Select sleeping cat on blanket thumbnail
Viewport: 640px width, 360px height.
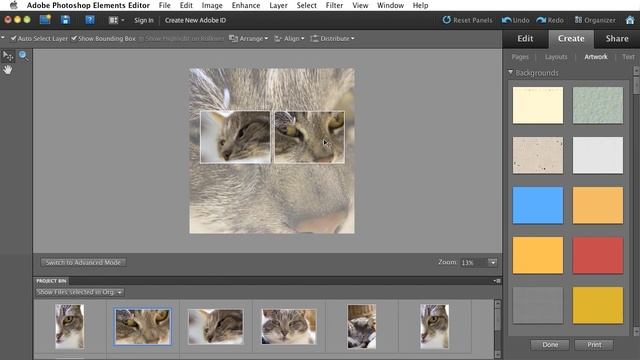(362, 327)
